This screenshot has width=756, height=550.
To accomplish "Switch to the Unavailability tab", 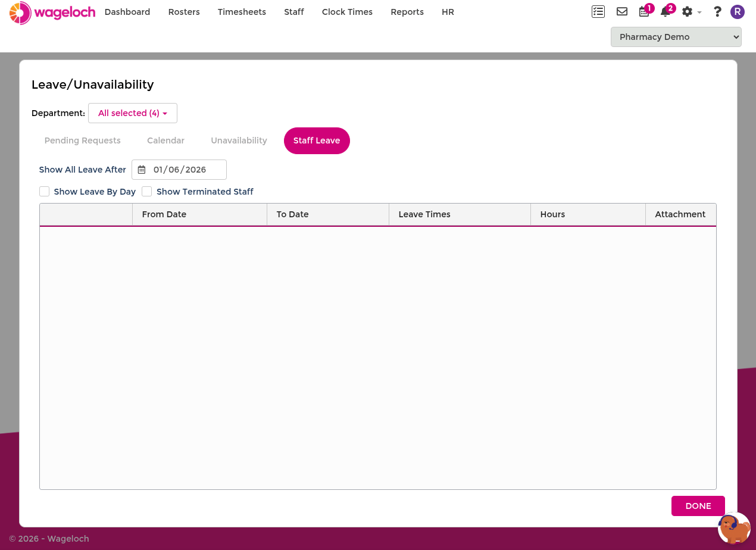I will 239,140.
